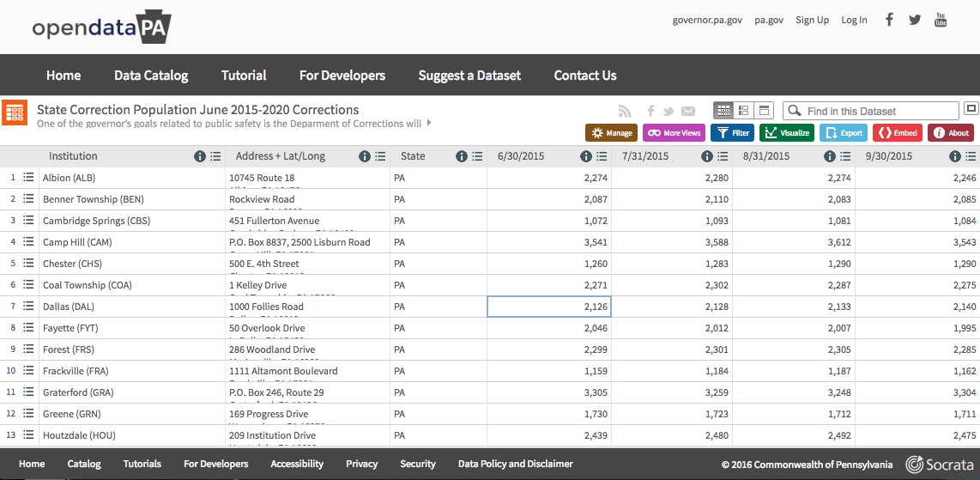Open the Twitter icon in top header
Viewport: 980px width, 480px height.
coord(915,20)
